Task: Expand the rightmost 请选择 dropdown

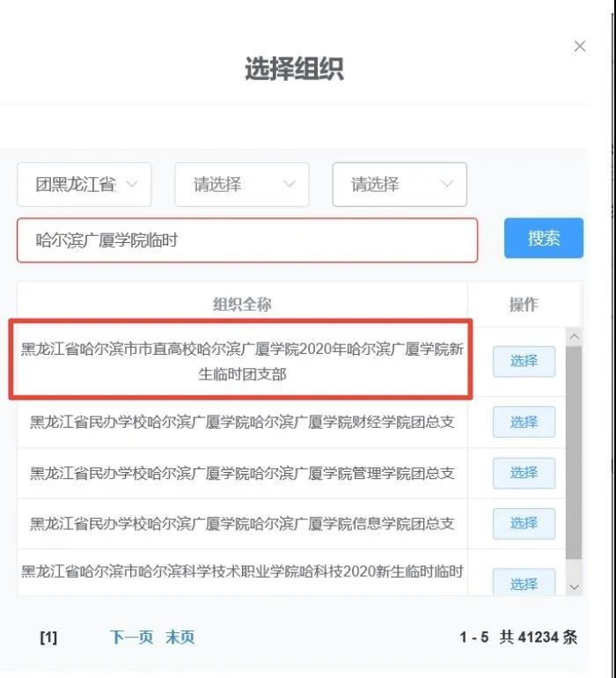Action: click(x=400, y=185)
